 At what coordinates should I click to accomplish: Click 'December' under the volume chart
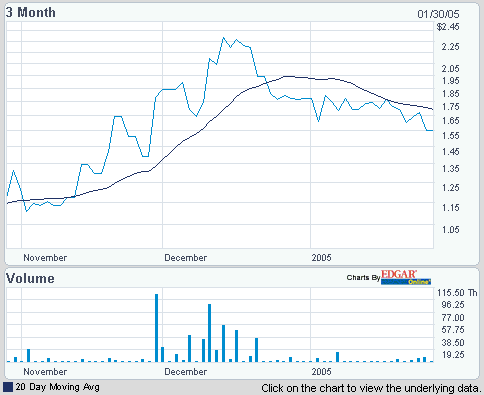point(186,372)
